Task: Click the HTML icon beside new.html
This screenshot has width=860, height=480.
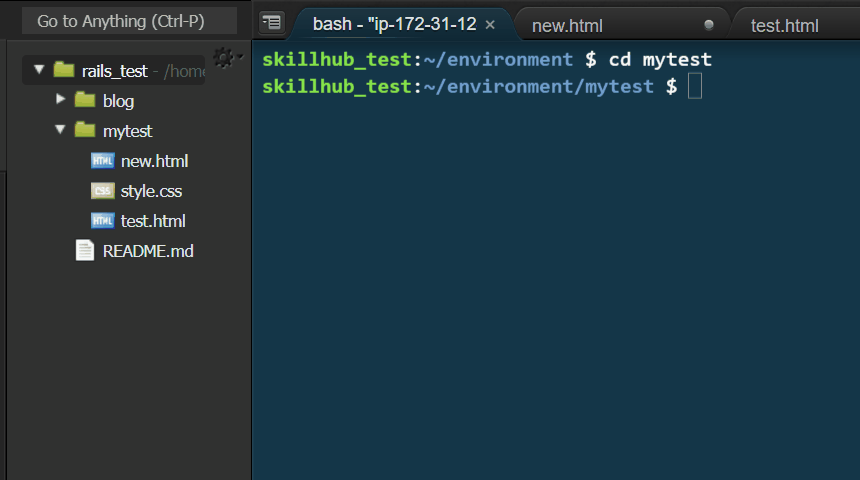Action: pyautogui.click(x=103, y=160)
